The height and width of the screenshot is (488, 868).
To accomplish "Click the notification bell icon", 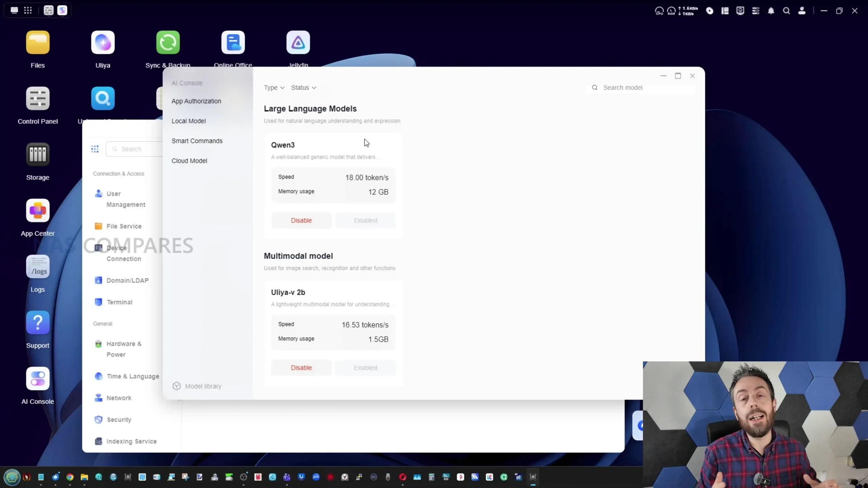I will [x=771, y=11].
